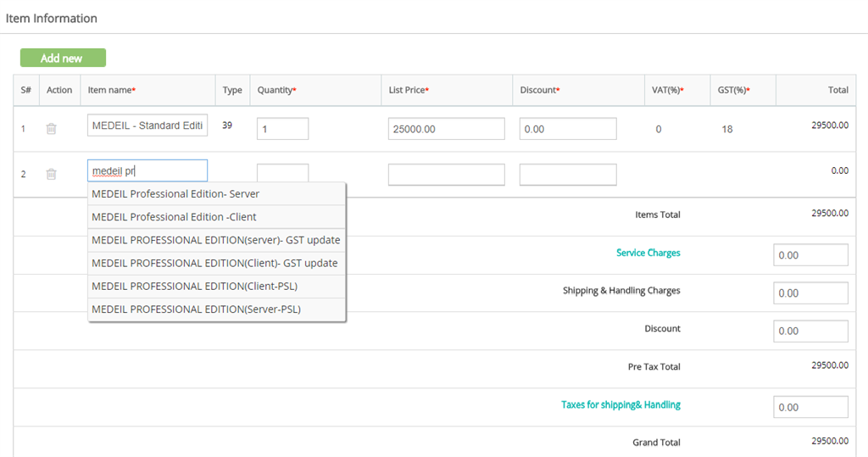Delete row 2 with trash icon
The image size is (868, 457).
[x=51, y=174]
